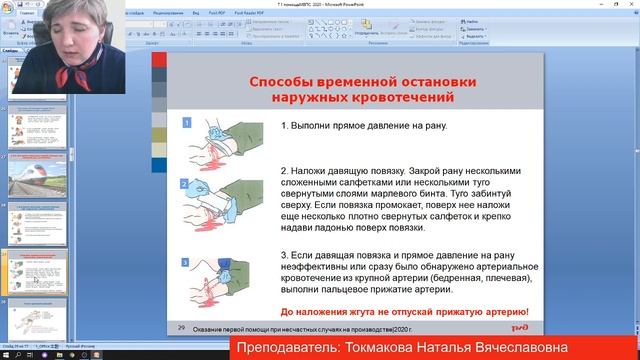Click the character spacing icon
This screenshot has height=360, width=640.
(x=162, y=34)
